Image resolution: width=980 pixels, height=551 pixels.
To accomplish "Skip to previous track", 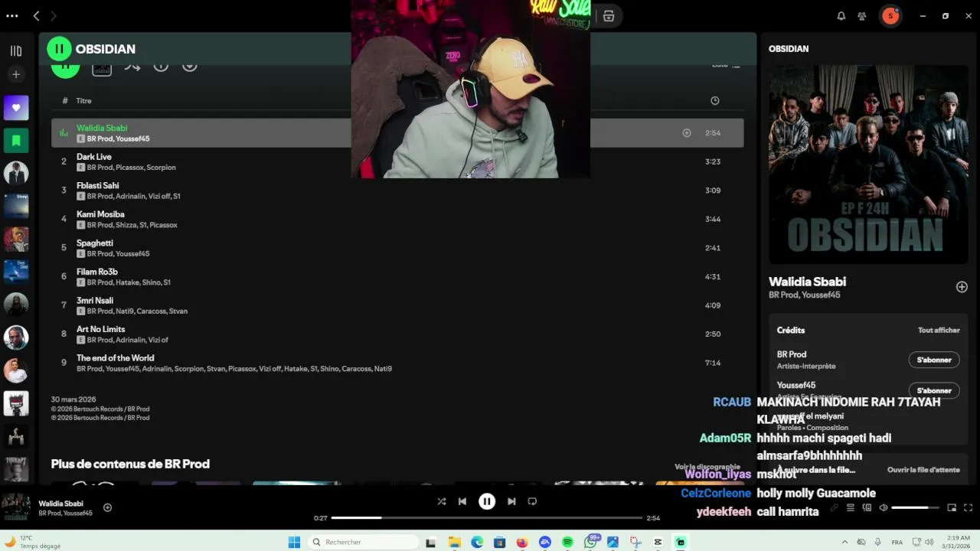I will point(462,502).
